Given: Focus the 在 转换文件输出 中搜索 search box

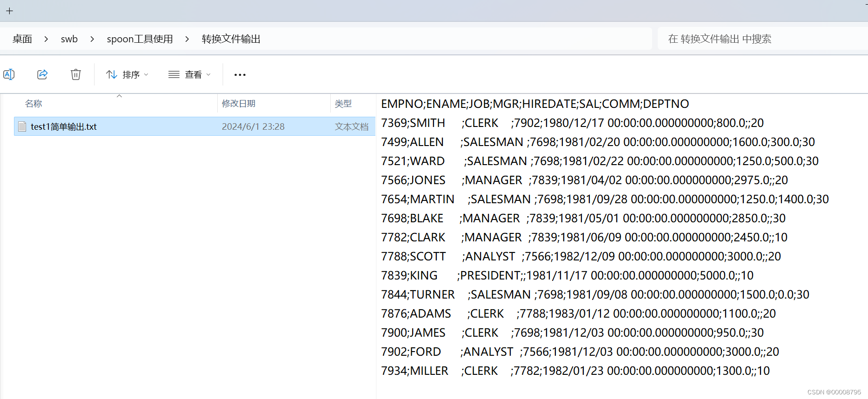Looking at the screenshot, I should tap(763, 39).
